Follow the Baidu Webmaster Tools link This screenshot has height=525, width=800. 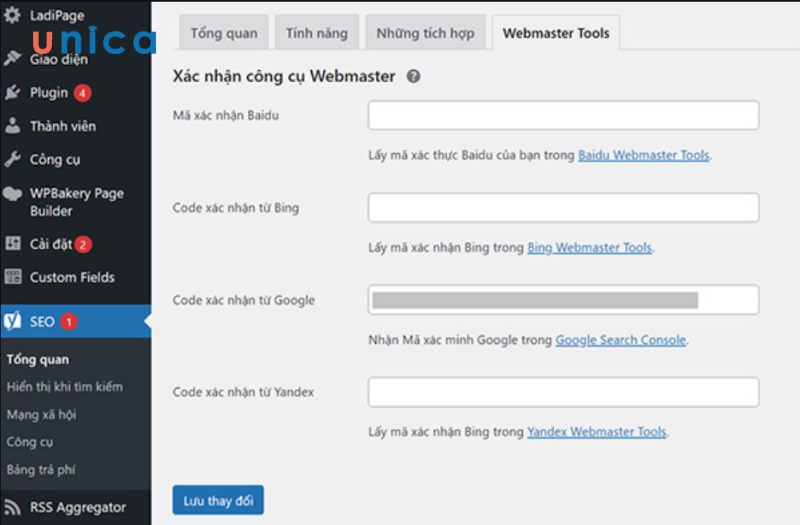point(643,155)
